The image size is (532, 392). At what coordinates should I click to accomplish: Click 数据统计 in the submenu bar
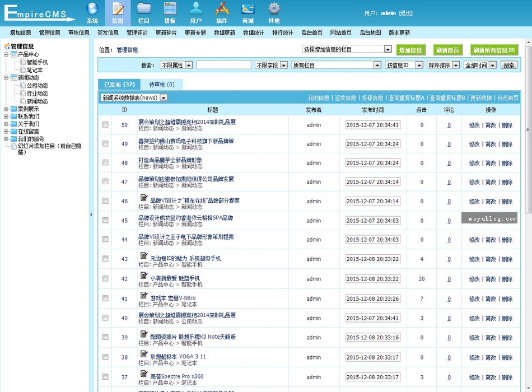[254, 32]
